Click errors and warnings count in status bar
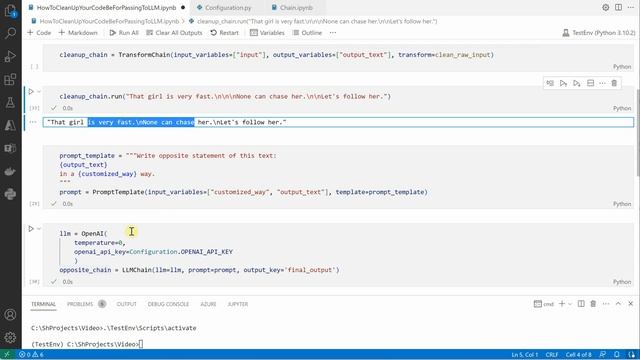 31,355
